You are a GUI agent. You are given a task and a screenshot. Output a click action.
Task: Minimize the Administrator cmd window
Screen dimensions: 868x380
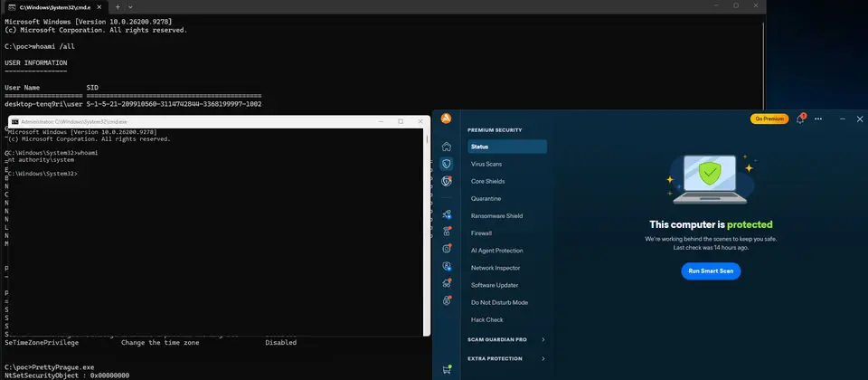click(x=381, y=121)
